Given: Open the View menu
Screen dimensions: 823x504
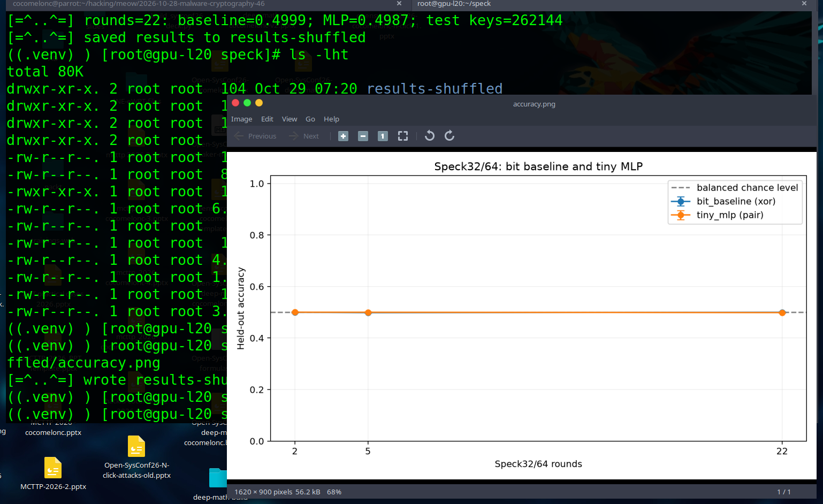Looking at the screenshot, I should point(289,119).
